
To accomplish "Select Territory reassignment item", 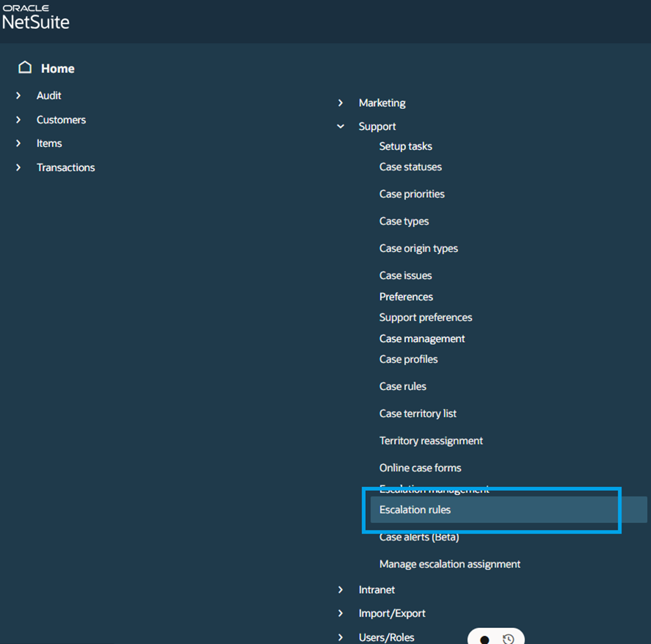I will pos(431,441).
